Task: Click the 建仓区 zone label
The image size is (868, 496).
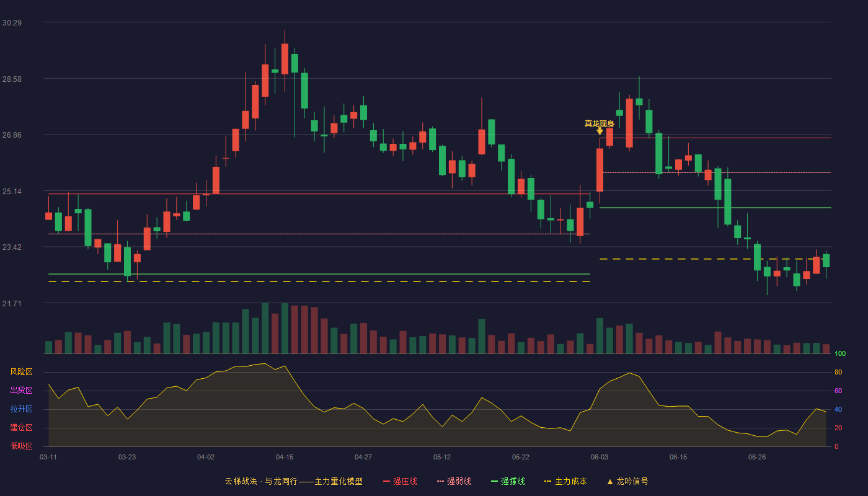Action: [21, 428]
